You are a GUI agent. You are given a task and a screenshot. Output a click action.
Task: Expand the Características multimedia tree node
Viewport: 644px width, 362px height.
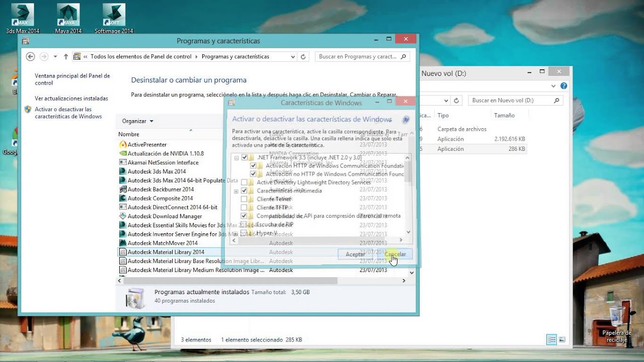(x=236, y=191)
